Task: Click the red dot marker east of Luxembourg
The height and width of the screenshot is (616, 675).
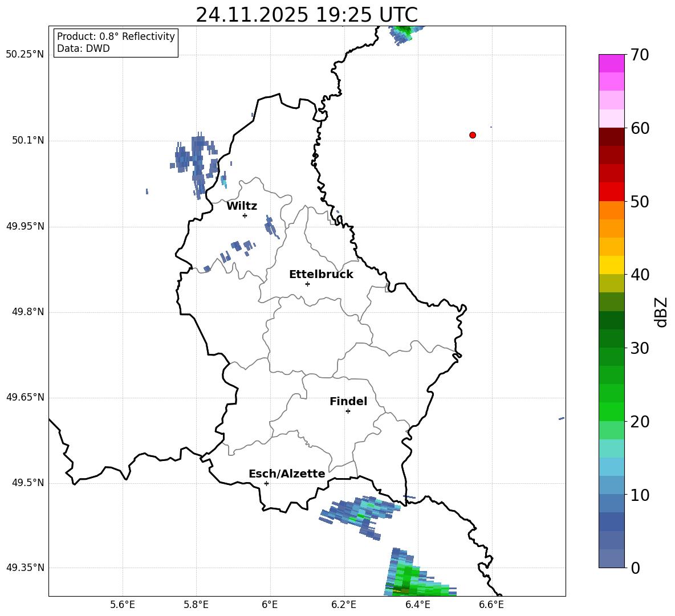Action: point(473,135)
